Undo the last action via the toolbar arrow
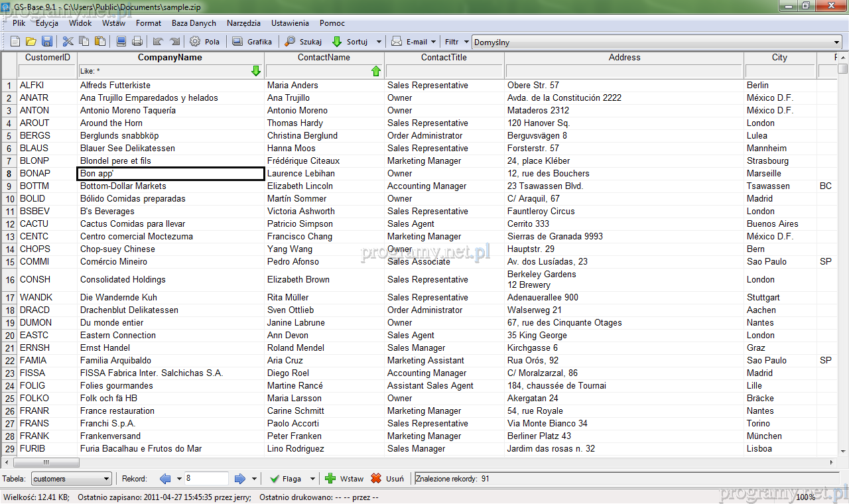 tap(158, 42)
